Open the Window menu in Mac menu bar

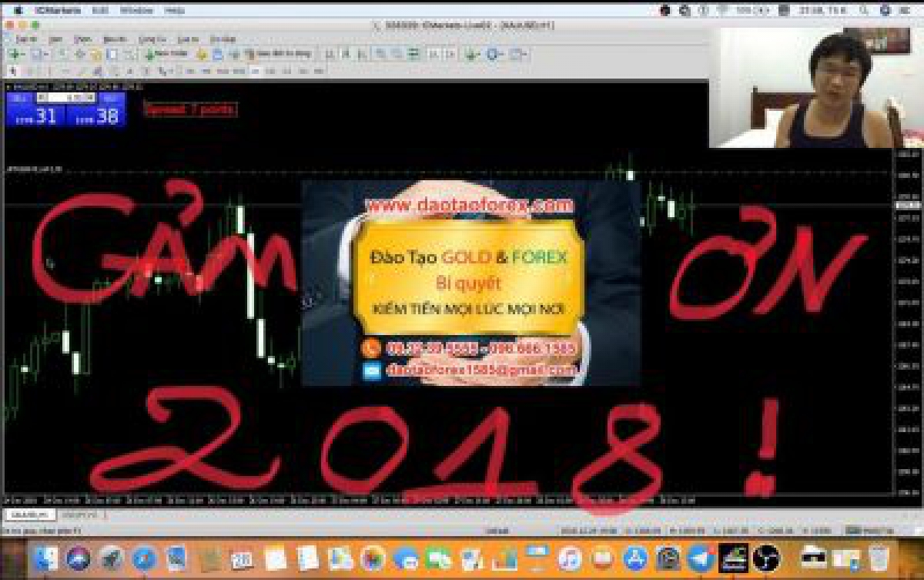(136, 11)
